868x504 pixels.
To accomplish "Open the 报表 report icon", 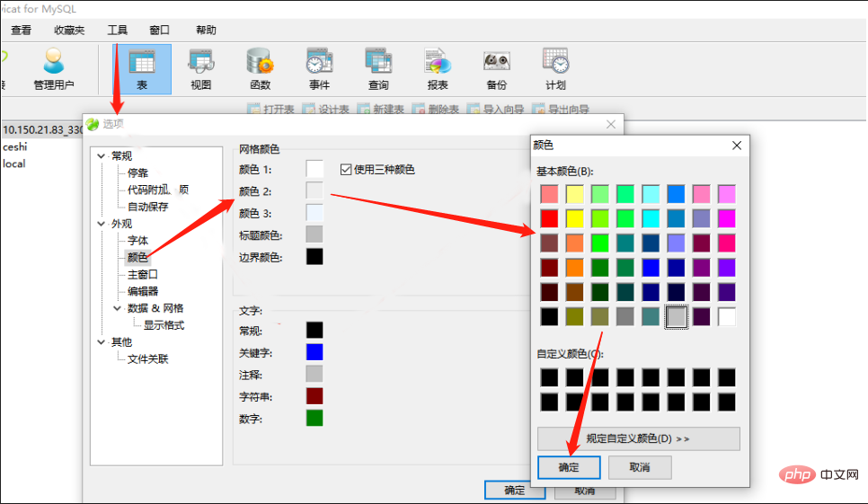I will (438, 69).
